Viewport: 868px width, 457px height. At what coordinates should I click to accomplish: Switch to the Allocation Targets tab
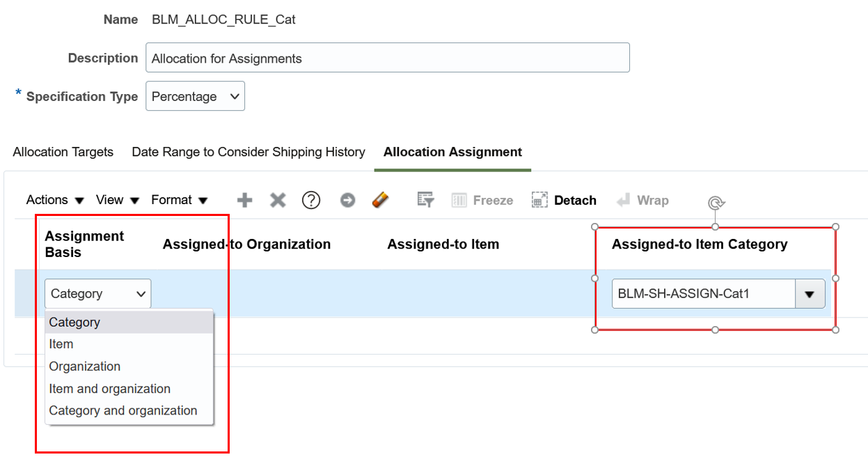coord(63,152)
